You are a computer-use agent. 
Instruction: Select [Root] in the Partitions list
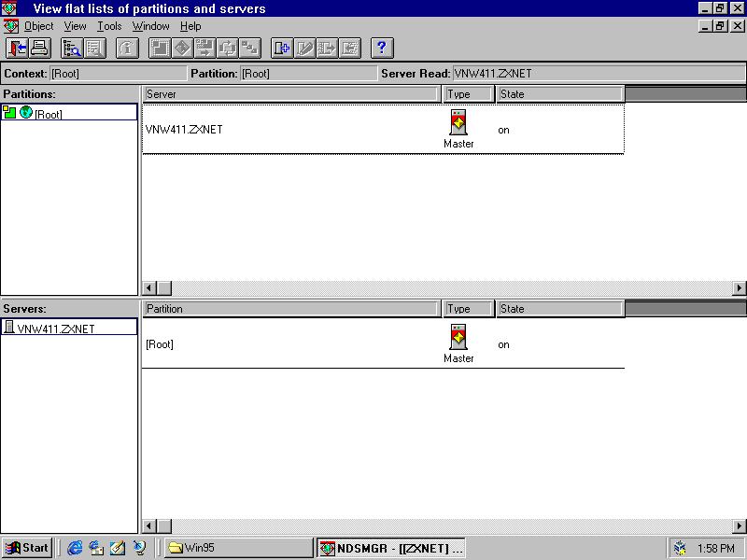tap(69, 112)
